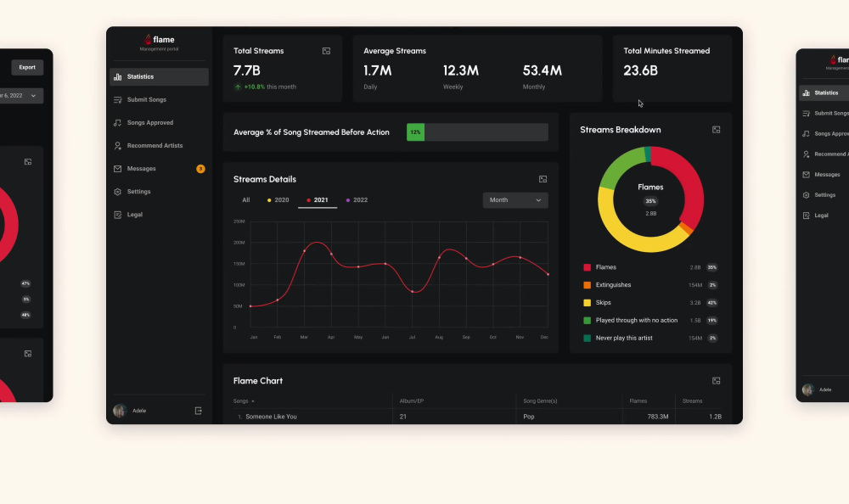Click lower expand icon in left window
Image resolution: width=849 pixels, height=504 pixels.
pos(28,354)
